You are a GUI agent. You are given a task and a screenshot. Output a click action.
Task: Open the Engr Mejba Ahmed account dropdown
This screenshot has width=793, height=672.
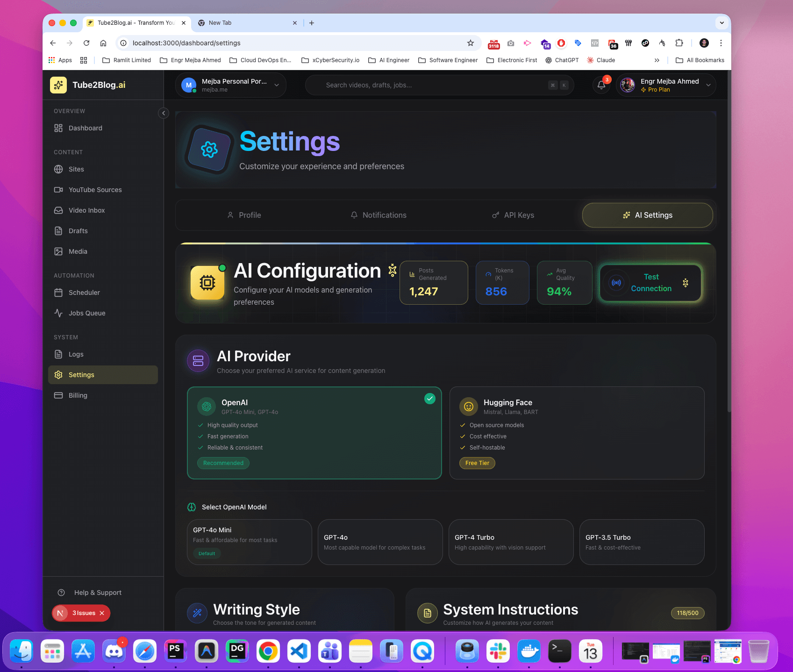(x=665, y=85)
